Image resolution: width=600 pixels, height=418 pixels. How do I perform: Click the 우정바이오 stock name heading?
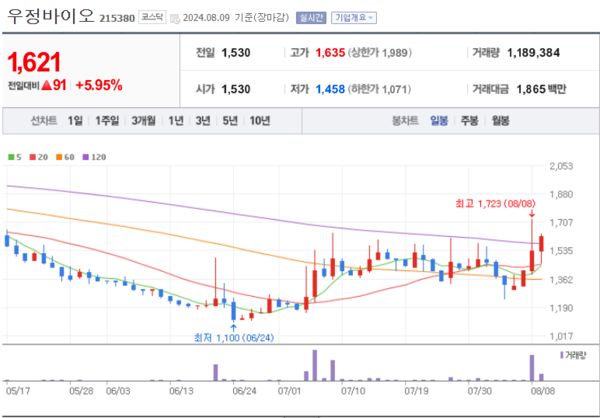pyautogui.click(x=50, y=16)
